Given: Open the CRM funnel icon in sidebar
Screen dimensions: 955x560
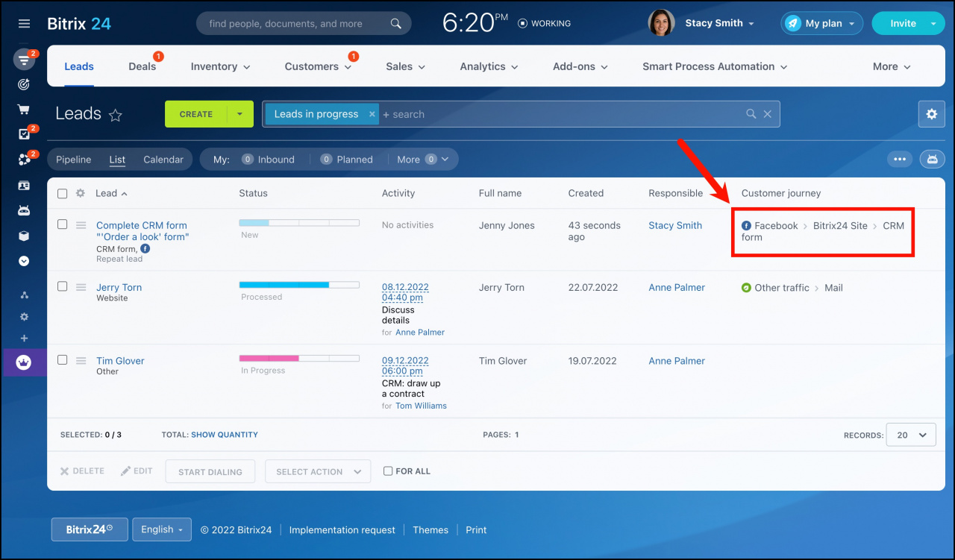Looking at the screenshot, I should (x=24, y=60).
